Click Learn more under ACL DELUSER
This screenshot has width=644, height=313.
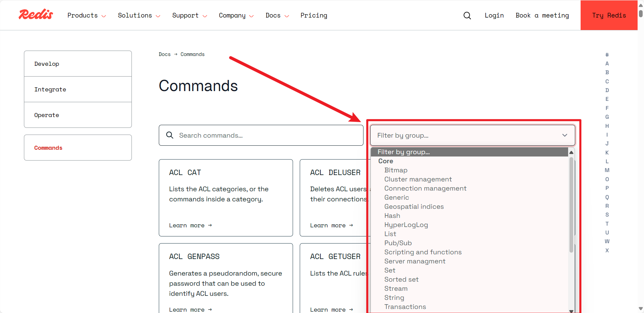(331, 225)
